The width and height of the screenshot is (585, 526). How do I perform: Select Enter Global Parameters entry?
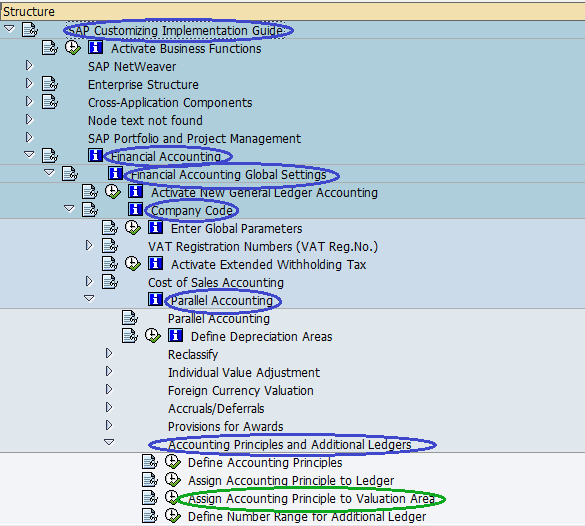pyautogui.click(x=237, y=229)
